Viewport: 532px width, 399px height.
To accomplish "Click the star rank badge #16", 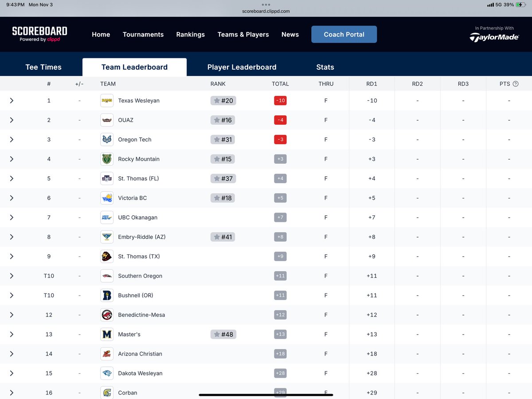I will (223, 120).
